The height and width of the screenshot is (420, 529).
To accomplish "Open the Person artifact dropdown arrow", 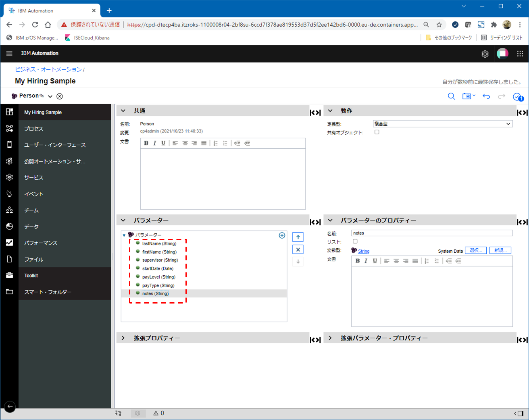I will coord(50,96).
